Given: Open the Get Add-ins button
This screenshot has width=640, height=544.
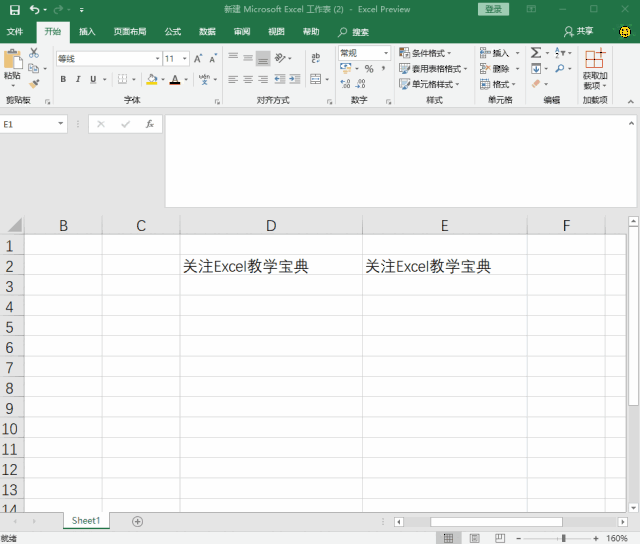Looking at the screenshot, I should [x=595, y=69].
